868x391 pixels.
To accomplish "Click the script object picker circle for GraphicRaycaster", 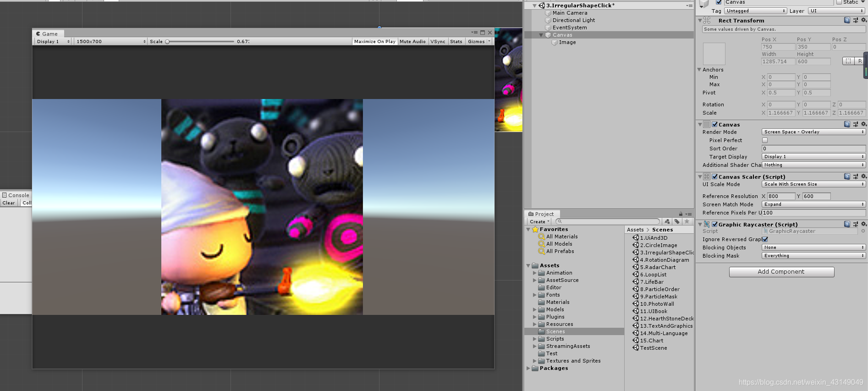I will (x=863, y=231).
